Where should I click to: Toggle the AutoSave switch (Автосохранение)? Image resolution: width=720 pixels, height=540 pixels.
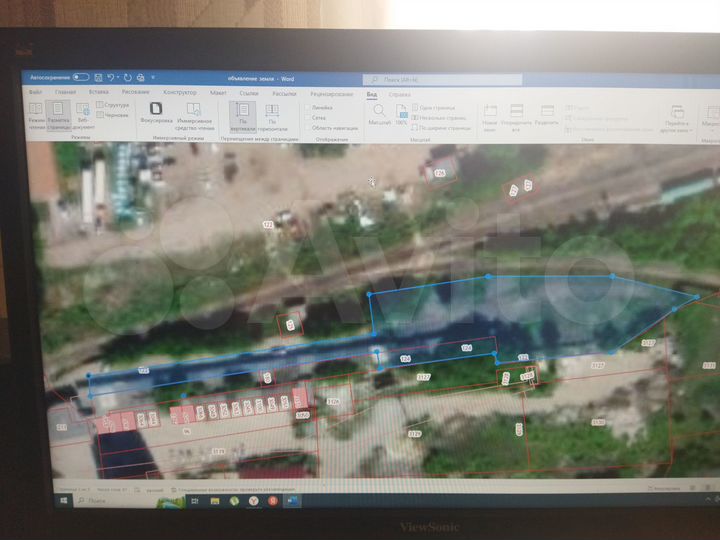click(x=81, y=77)
